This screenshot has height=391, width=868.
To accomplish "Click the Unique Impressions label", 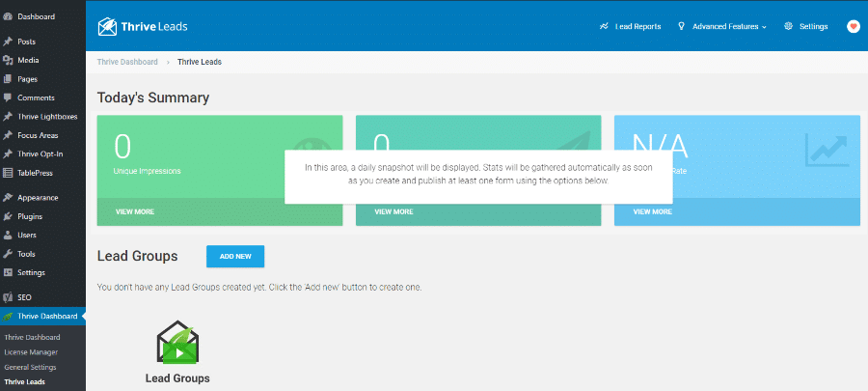I will 148,171.
